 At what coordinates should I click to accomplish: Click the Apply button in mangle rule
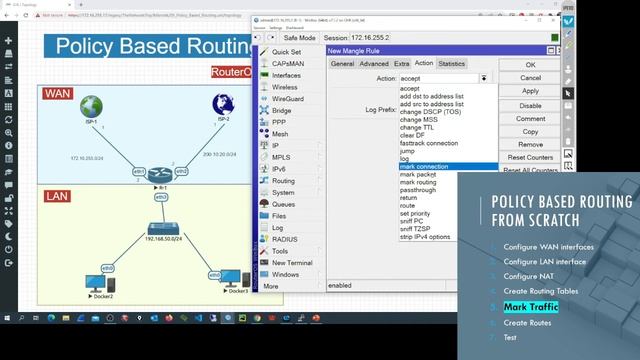click(530, 91)
